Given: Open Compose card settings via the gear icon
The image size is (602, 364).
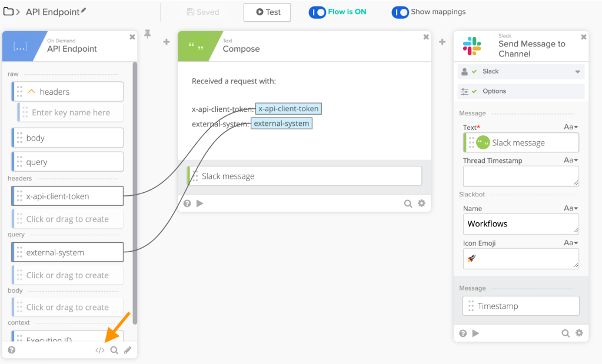Looking at the screenshot, I should (x=422, y=203).
